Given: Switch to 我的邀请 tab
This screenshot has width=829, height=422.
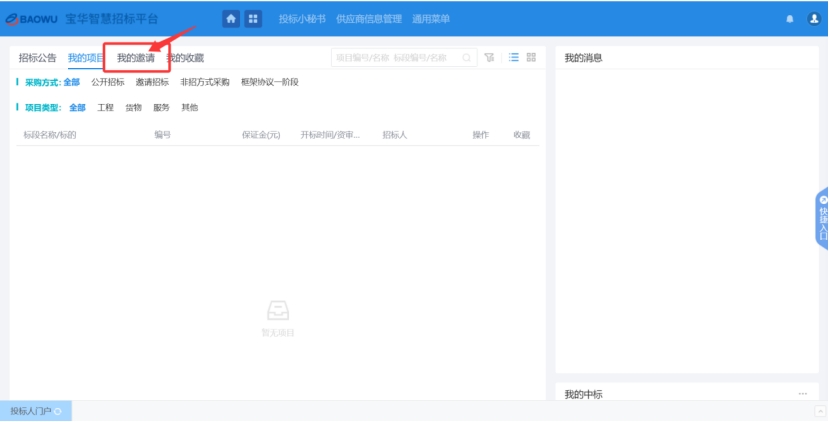Looking at the screenshot, I should coord(136,58).
